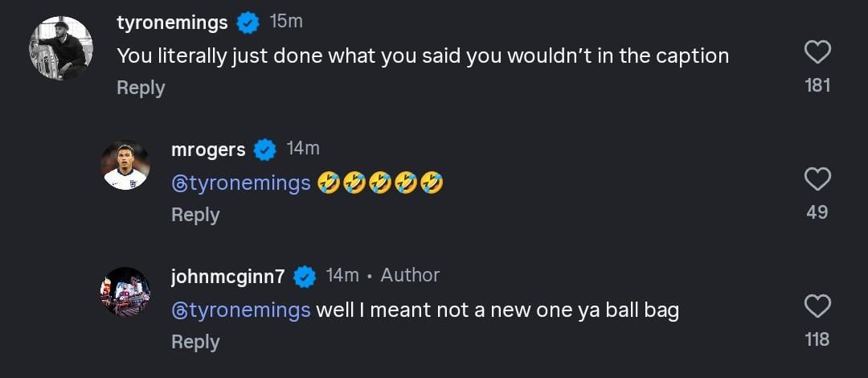Visit the tyronemings username link
Image resolution: width=868 pixels, height=378 pixels.
click(x=172, y=23)
